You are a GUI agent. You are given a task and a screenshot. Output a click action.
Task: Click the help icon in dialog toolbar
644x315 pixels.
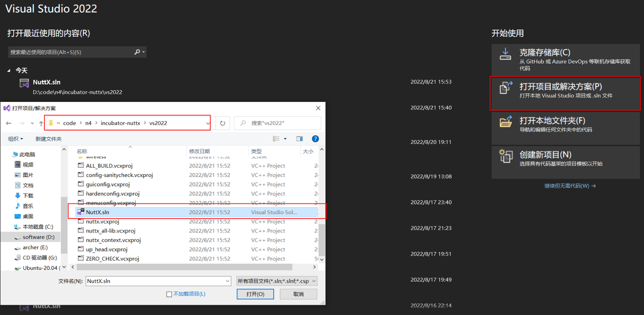[x=315, y=139]
